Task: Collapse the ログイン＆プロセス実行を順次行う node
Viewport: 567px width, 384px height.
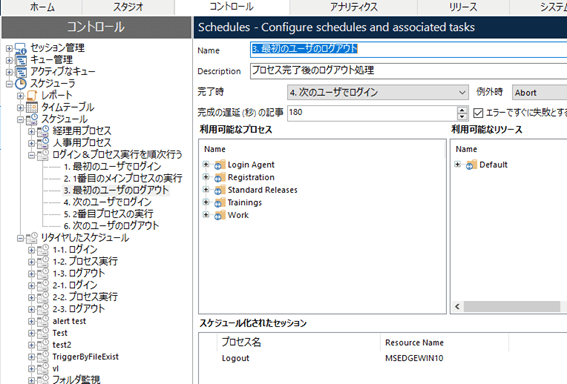Action: tap(32, 155)
